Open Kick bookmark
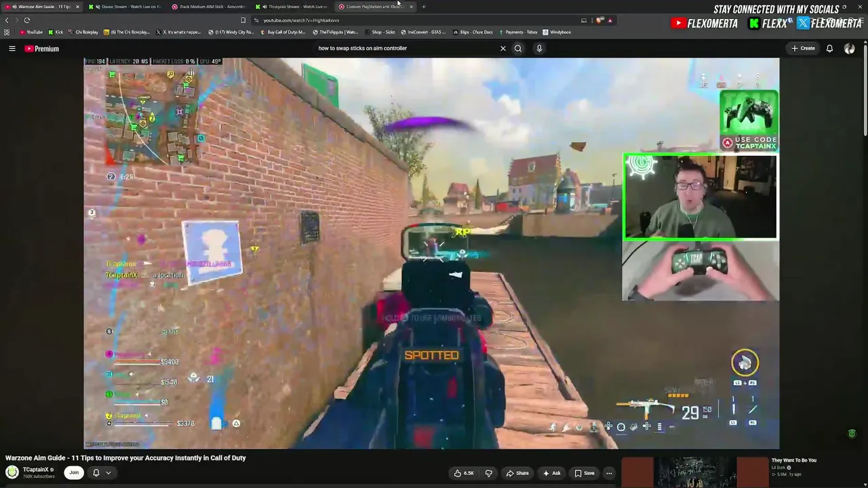Screen dimensions: 868x488 56,32
